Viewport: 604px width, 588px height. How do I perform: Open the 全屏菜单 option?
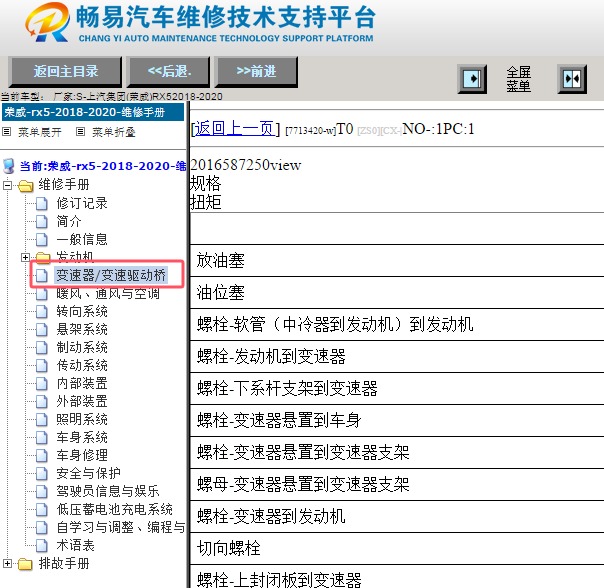tap(518, 79)
